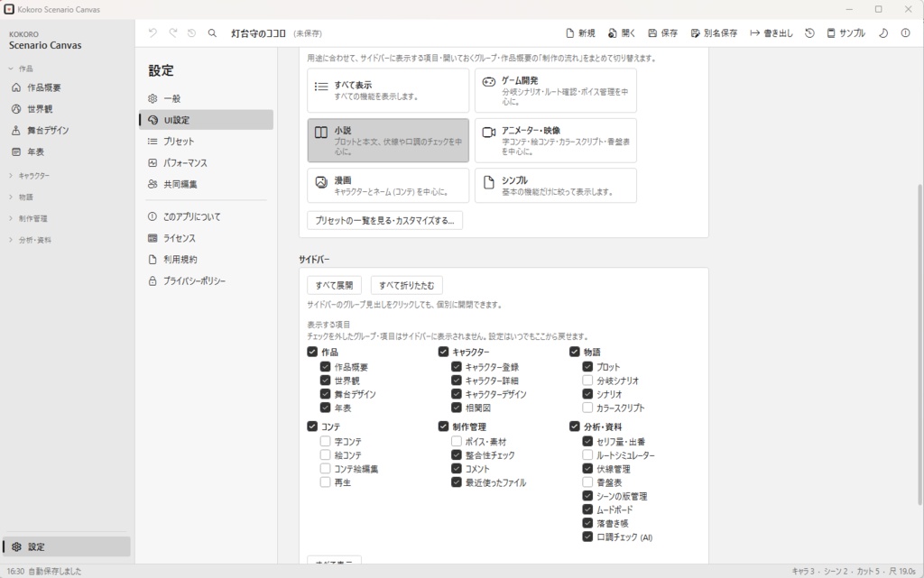
Task: Load a sample with サンプル
Action: click(x=845, y=33)
